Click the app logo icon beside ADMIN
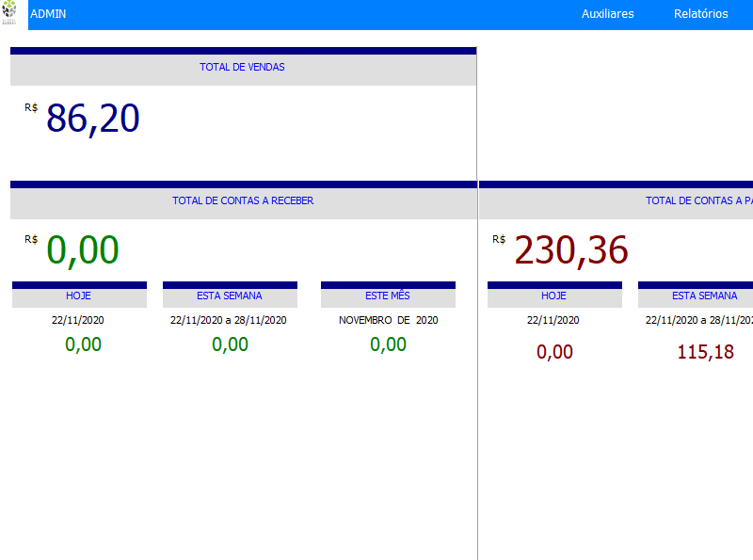The height and width of the screenshot is (560, 753). [x=10, y=13]
